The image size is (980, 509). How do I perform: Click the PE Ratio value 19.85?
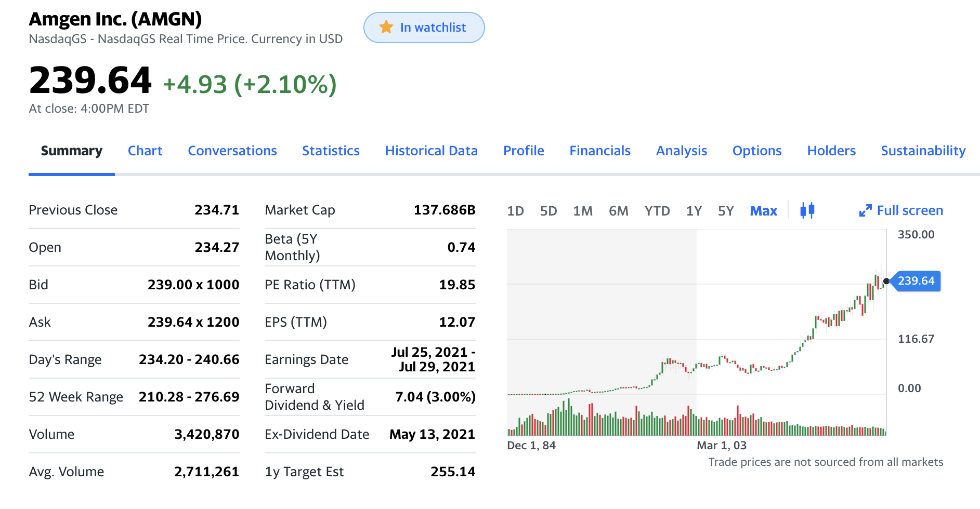coord(457,285)
